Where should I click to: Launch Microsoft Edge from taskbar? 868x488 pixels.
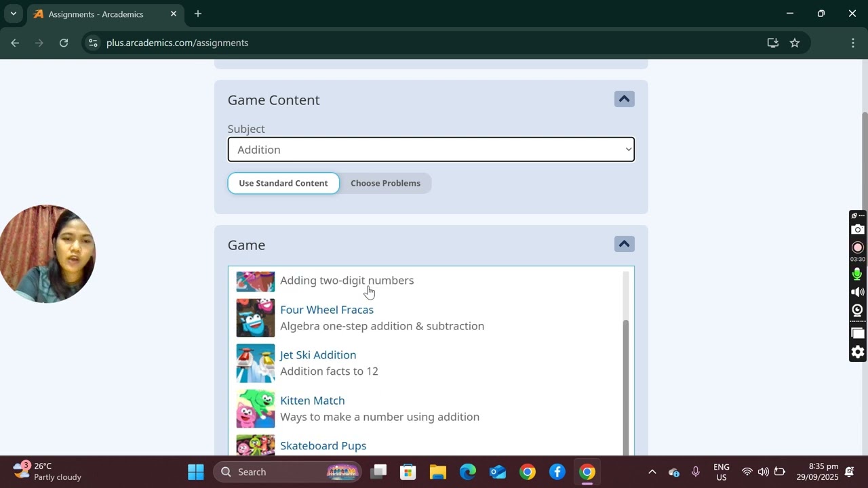coord(468,472)
